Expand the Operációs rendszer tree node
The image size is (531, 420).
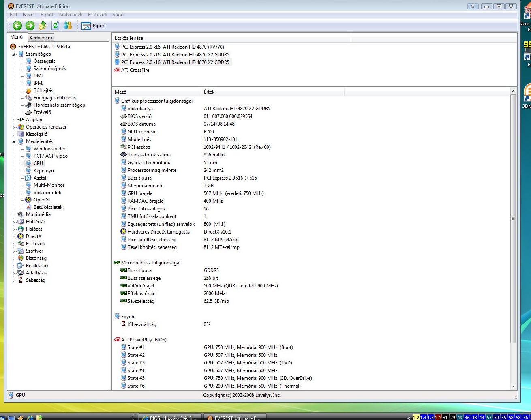(x=13, y=127)
